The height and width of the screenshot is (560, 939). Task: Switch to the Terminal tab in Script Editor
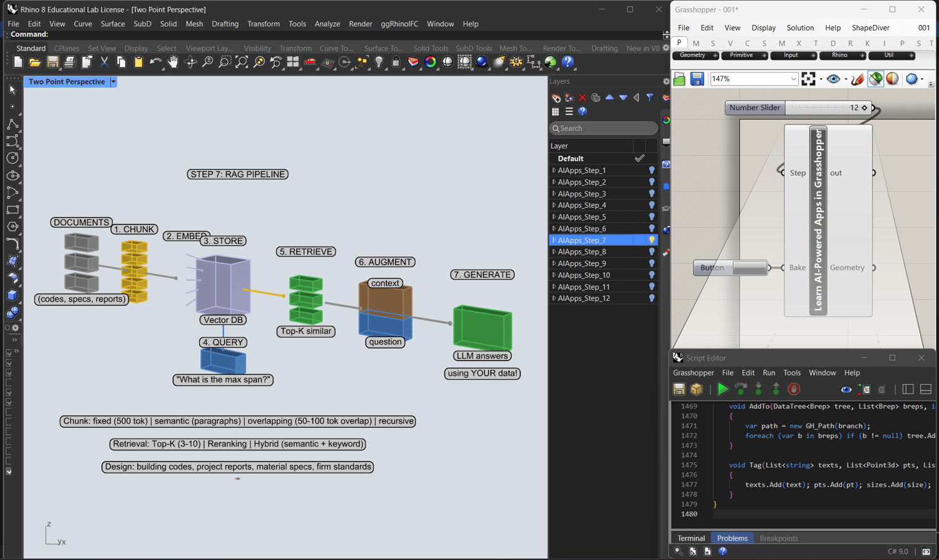click(x=691, y=538)
